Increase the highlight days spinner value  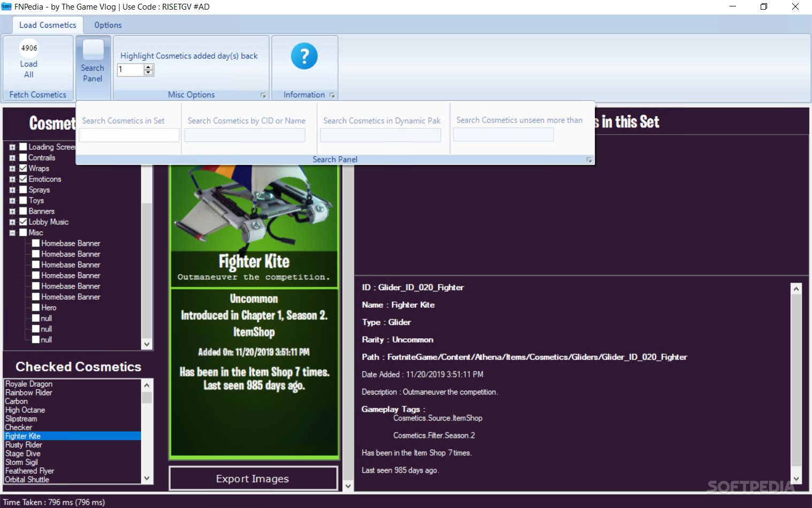(149, 67)
